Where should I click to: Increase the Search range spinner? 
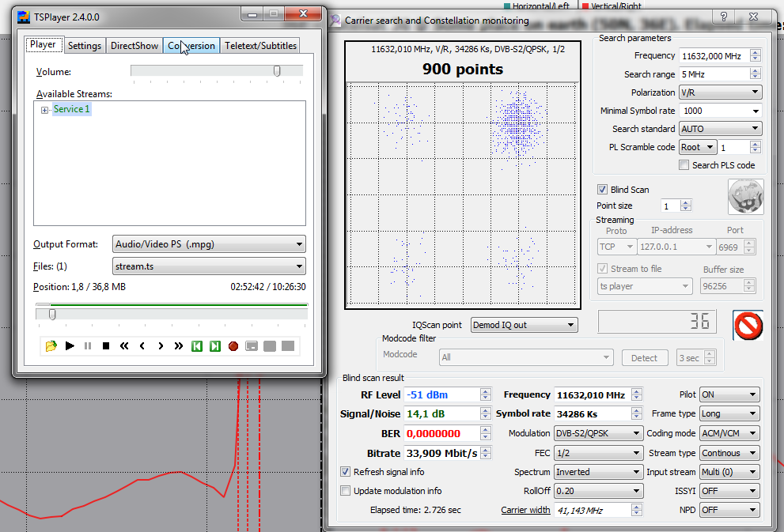pyautogui.click(x=756, y=71)
